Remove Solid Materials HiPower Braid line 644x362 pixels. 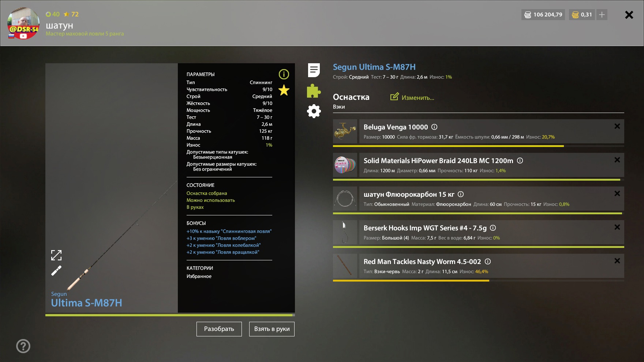[x=617, y=160]
